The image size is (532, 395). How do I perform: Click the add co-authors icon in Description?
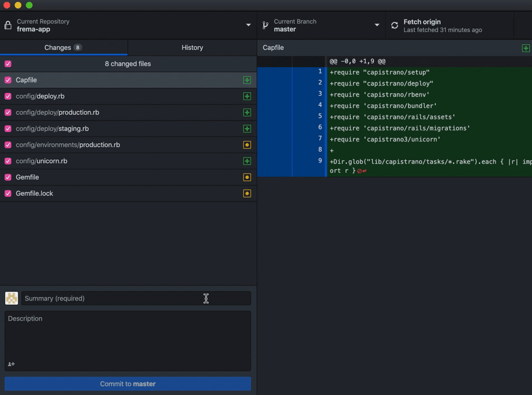coord(11,364)
